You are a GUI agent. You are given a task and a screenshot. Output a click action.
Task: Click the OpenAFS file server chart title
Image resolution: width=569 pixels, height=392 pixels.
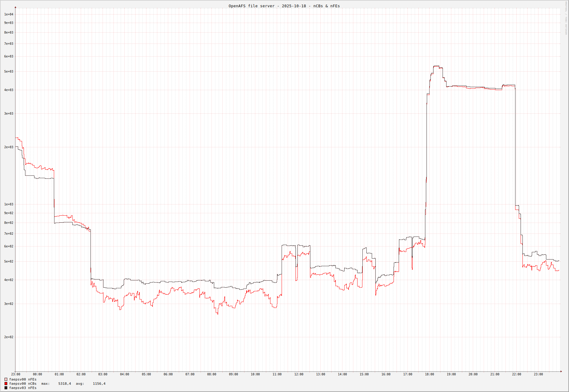point(284,6)
